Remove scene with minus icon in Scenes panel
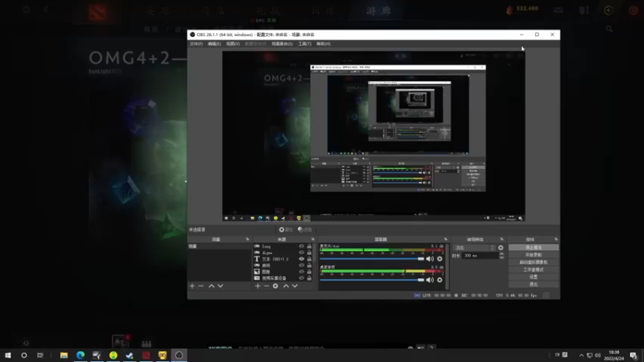 [200, 286]
